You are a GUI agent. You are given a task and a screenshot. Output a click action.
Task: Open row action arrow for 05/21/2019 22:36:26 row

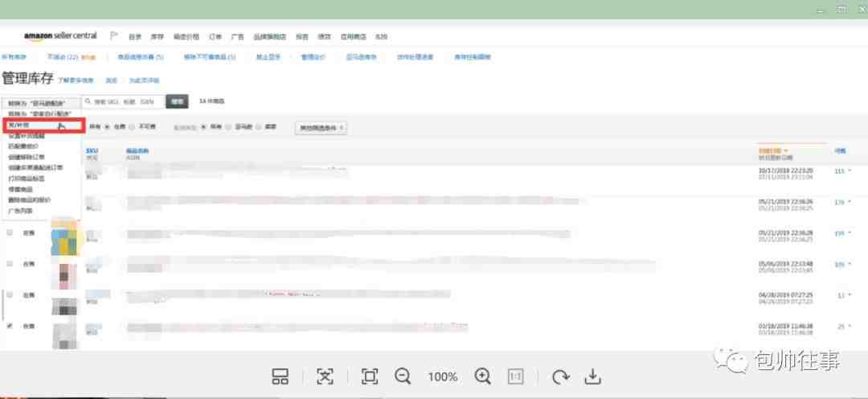coord(850,203)
